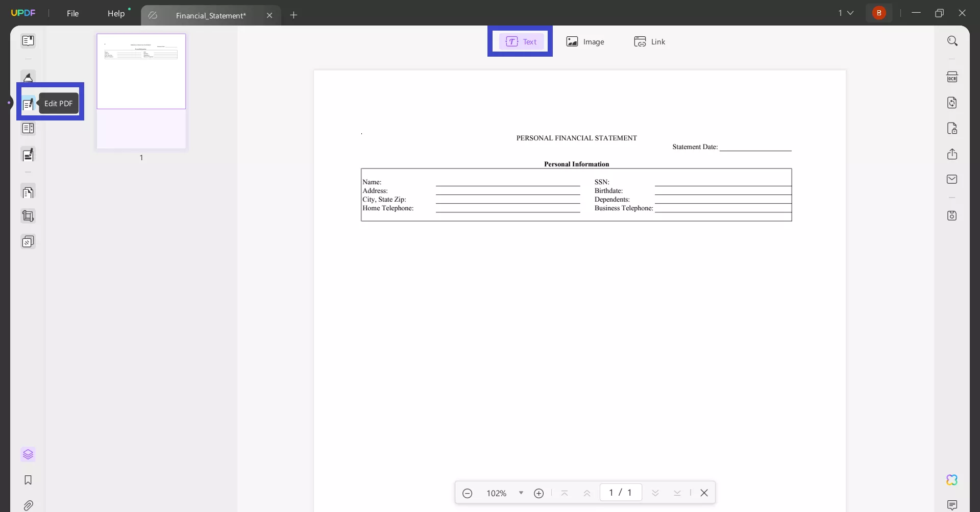Run OCR on the document
The width and height of the screenshot is (980, 512).
pyautogui.click(x=953, y=77)
